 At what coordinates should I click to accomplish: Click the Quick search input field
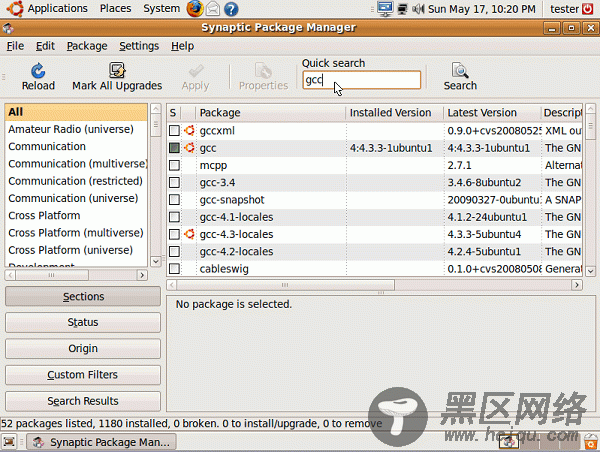(361, 80)
